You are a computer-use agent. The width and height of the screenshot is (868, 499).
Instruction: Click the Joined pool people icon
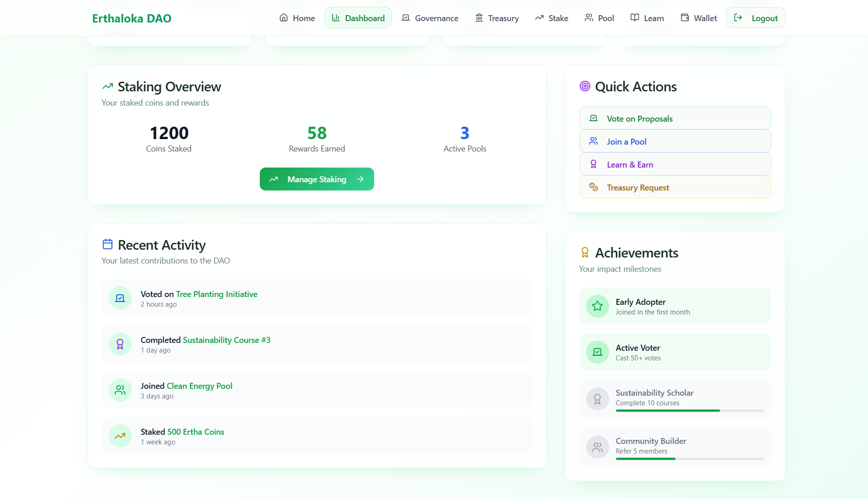pyautogui.click(x=120, y=390)
